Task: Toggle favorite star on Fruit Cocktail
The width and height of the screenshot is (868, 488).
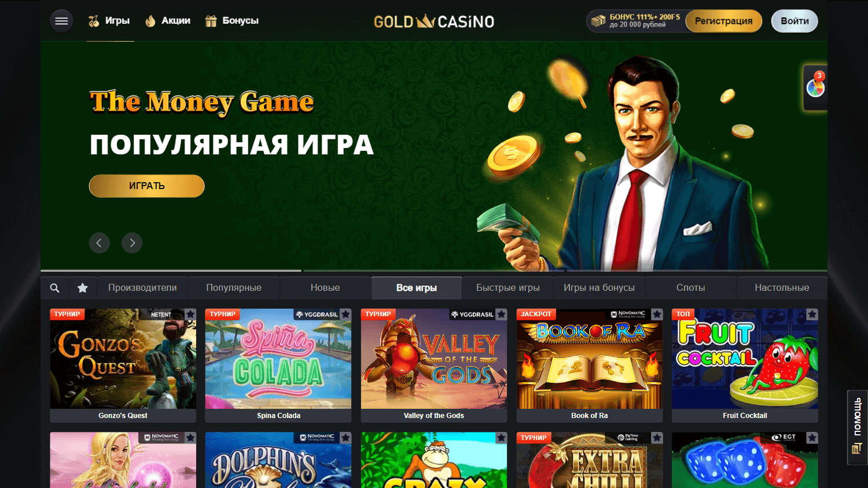Action: (812, 315)
